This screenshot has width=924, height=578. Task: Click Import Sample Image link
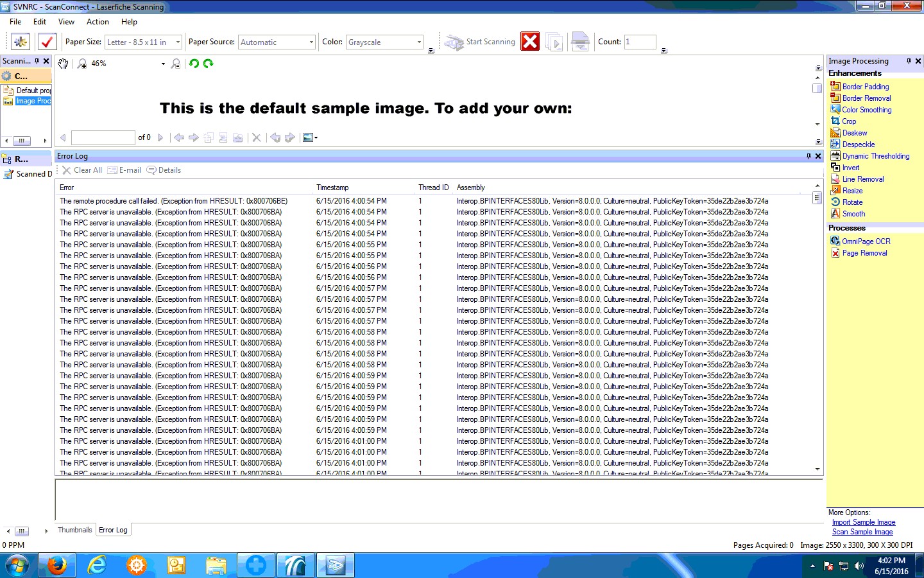(864, 522)
